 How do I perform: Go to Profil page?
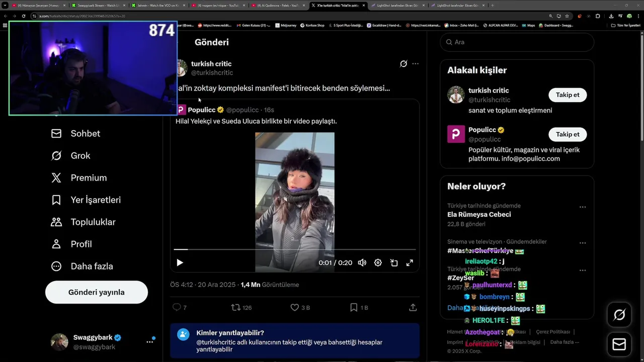(x=71, y=244)
